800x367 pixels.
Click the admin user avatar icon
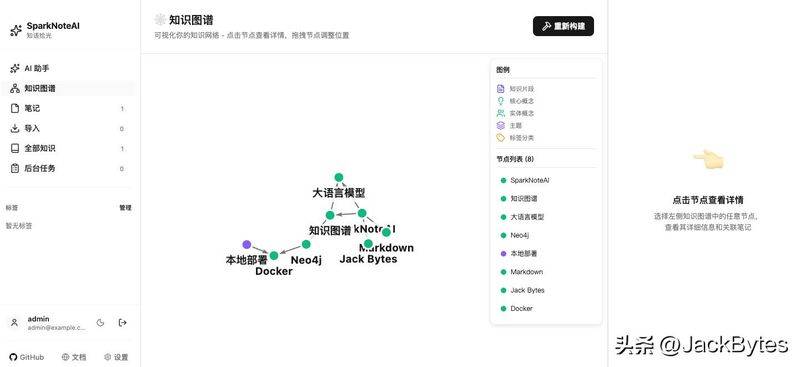pos(14,323)
